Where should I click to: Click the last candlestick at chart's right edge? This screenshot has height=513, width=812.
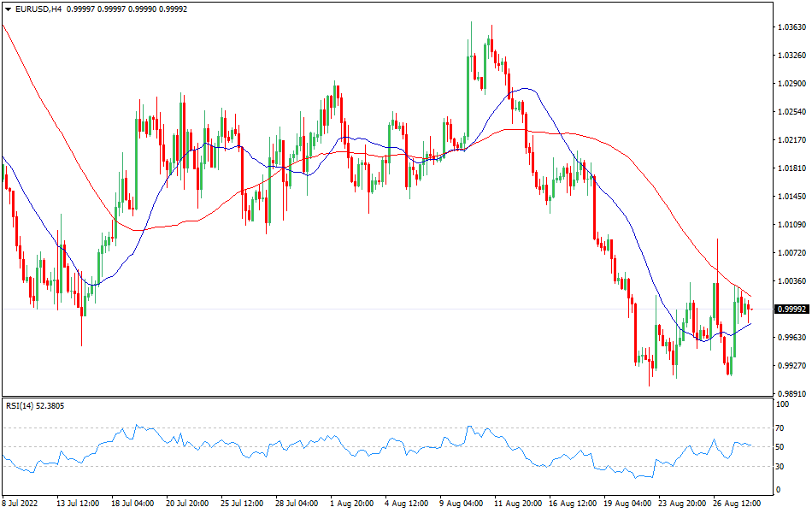tap(750, 307)
